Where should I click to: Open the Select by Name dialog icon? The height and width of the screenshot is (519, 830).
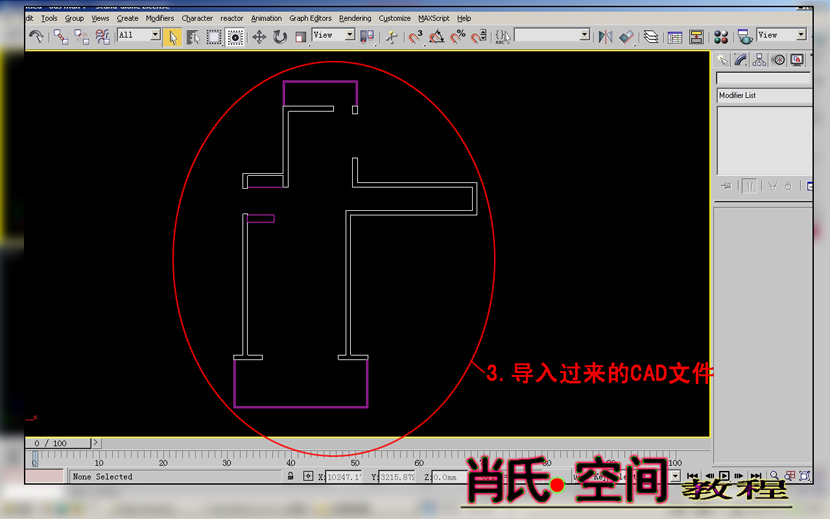click(x=193, y=37)
